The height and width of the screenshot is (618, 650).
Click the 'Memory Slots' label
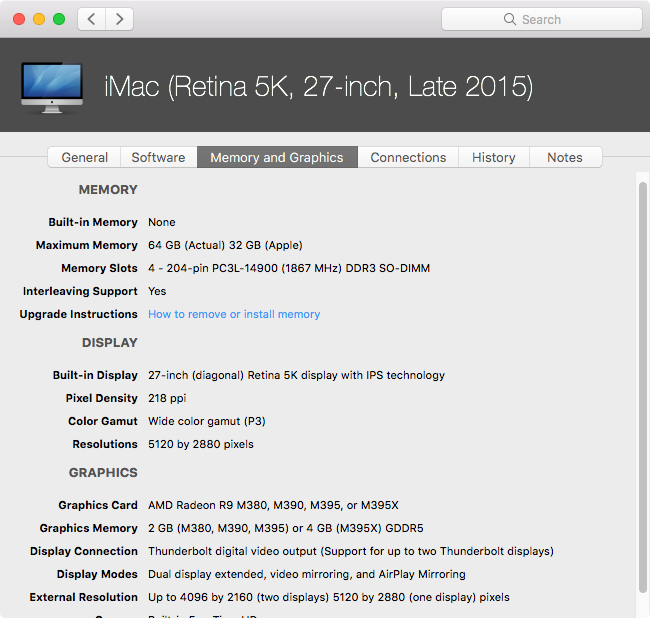pos(99,268)
